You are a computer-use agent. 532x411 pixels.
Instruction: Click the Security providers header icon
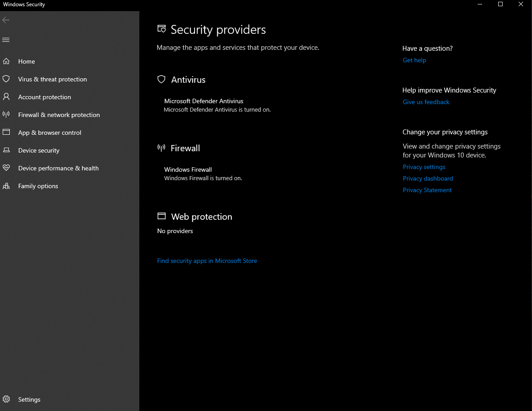click(162, 29)
